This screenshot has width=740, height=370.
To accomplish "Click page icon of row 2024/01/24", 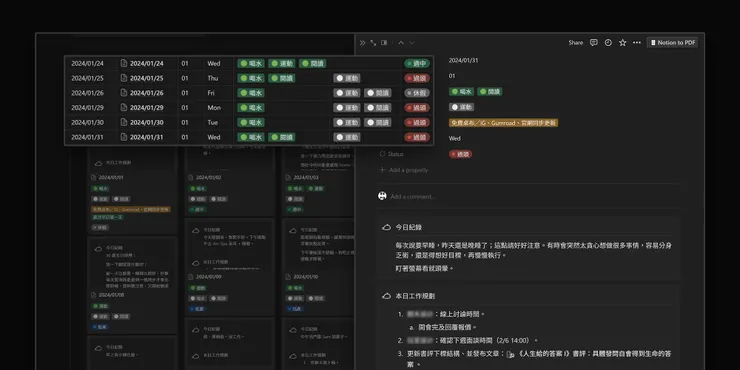I will 124,63.
